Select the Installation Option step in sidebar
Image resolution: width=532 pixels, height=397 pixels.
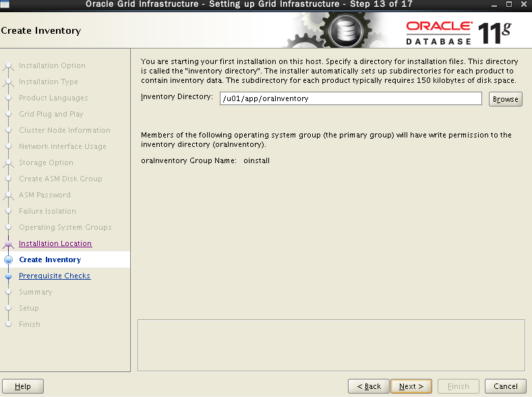pyautogui.click(x=52, y=65)
